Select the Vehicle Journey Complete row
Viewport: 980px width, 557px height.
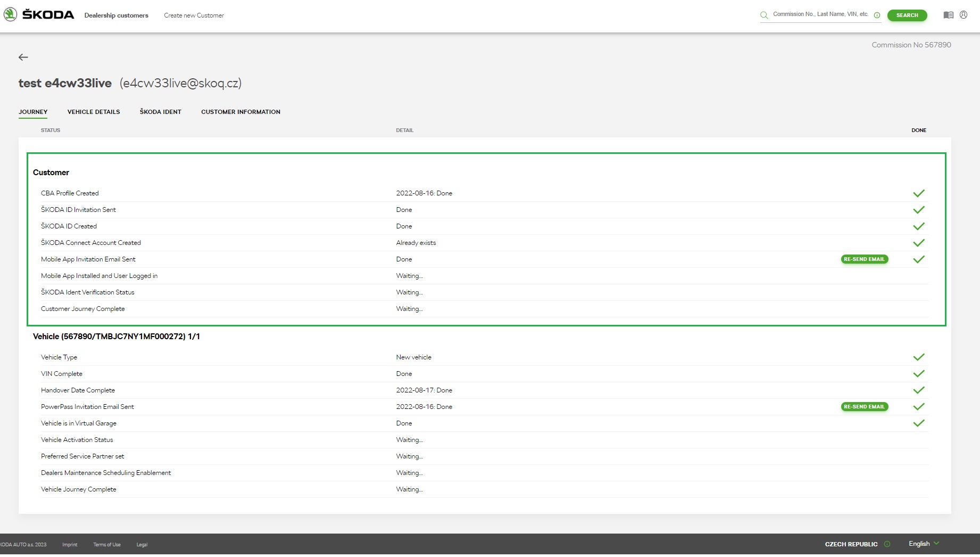(485, 489)
